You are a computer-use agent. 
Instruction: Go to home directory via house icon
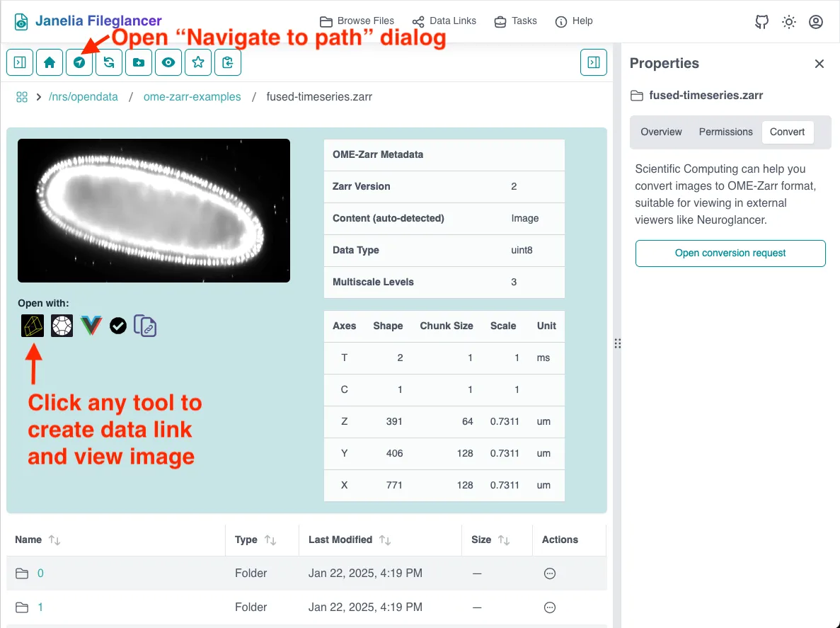click(x=50, y=62)
